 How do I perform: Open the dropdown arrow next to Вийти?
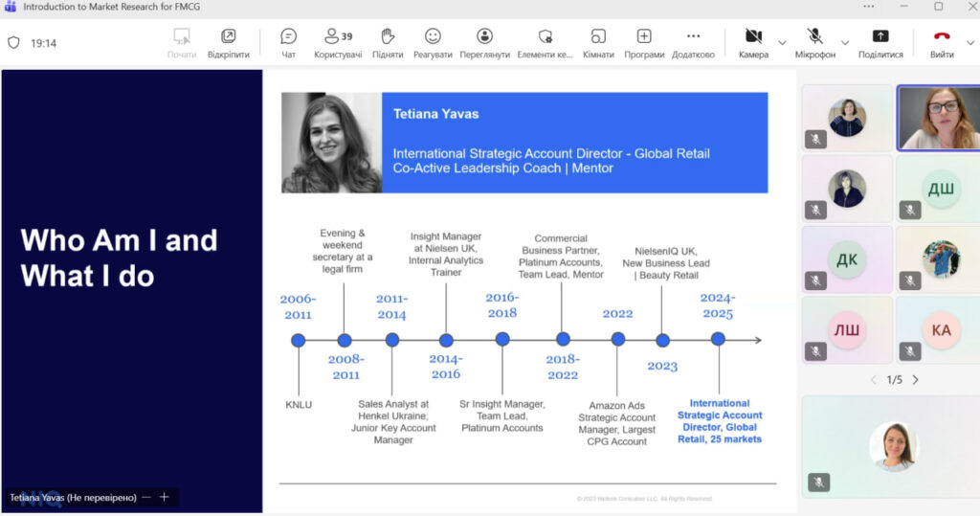(x=971, y=42)
